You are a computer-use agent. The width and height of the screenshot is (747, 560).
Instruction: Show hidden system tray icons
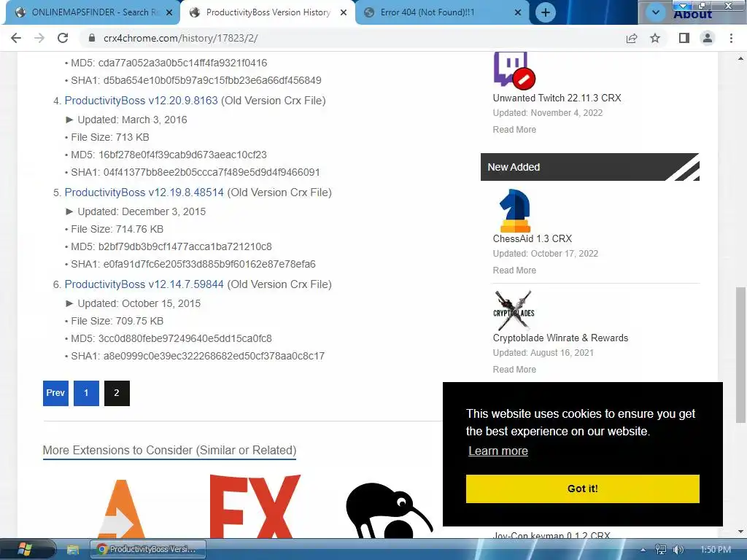(x=643, y=550)
